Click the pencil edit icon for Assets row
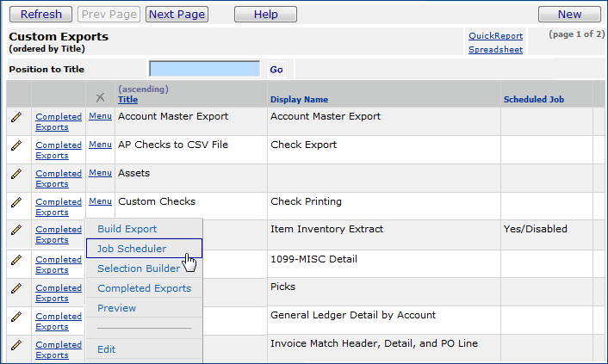The width and height of the screenshot is (608, 364). [x=16, y=175]
